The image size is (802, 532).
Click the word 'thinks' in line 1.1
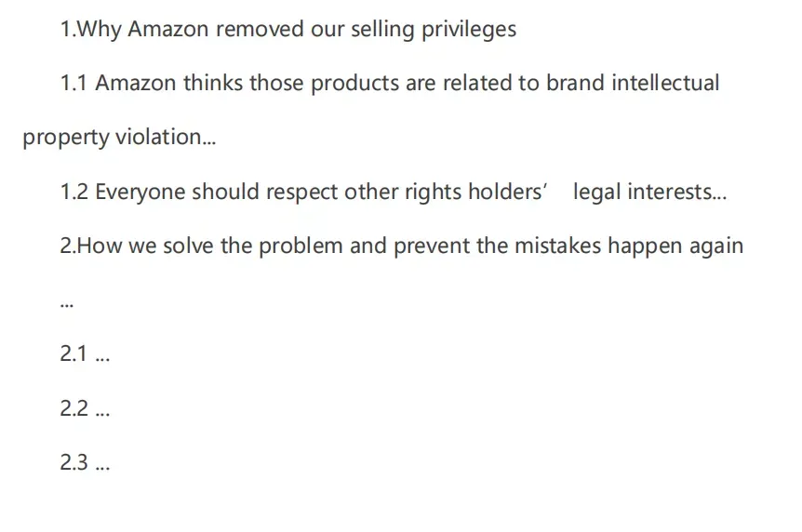tap(213, 83)
